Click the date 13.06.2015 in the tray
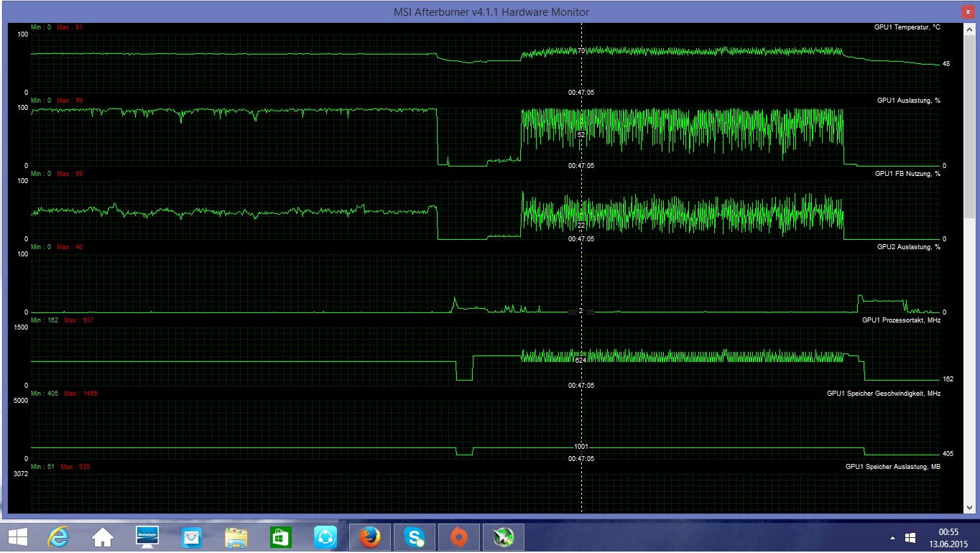Image resolution: width=980 pixels, height=553 pixels. pyautogui.click(x=949, y=543)
